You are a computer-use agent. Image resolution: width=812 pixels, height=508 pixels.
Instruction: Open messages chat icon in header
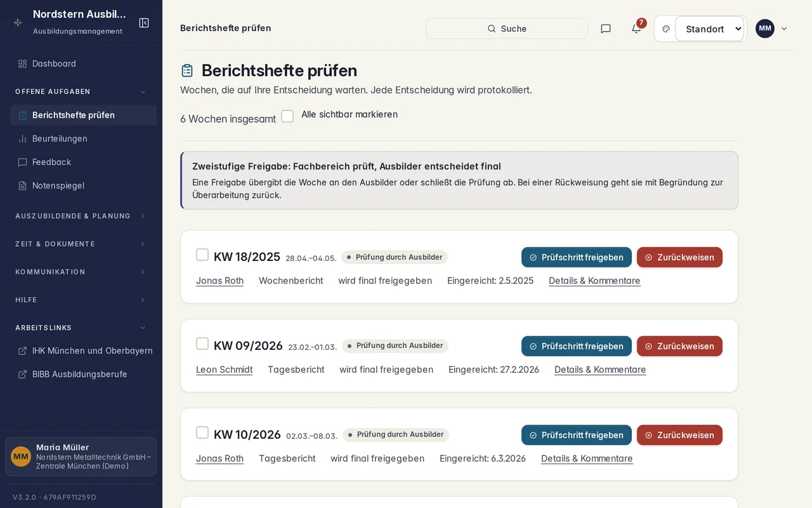click(606, 29)
